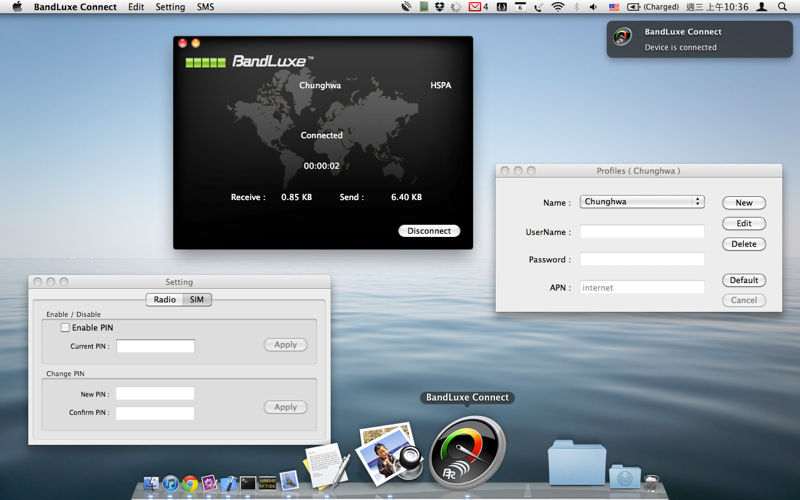Focus the Password field
Image resolution: width=800 pixels, height=500 pixels.
tap(642, 259)
